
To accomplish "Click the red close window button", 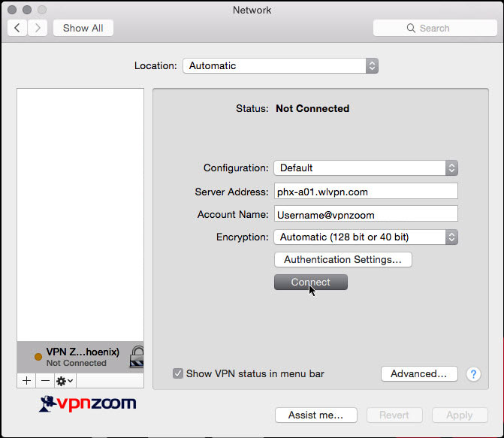I will pyautogui.click(x=12, y=10).
